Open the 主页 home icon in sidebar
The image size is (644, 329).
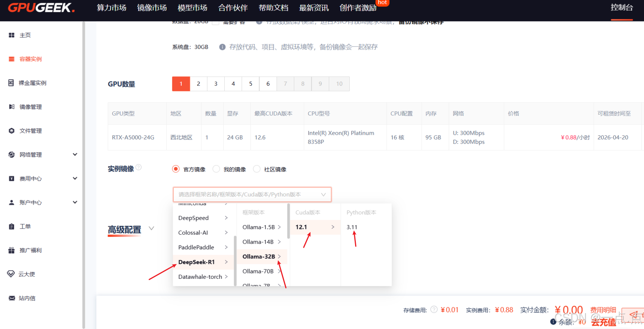click(x=12, y=35)
